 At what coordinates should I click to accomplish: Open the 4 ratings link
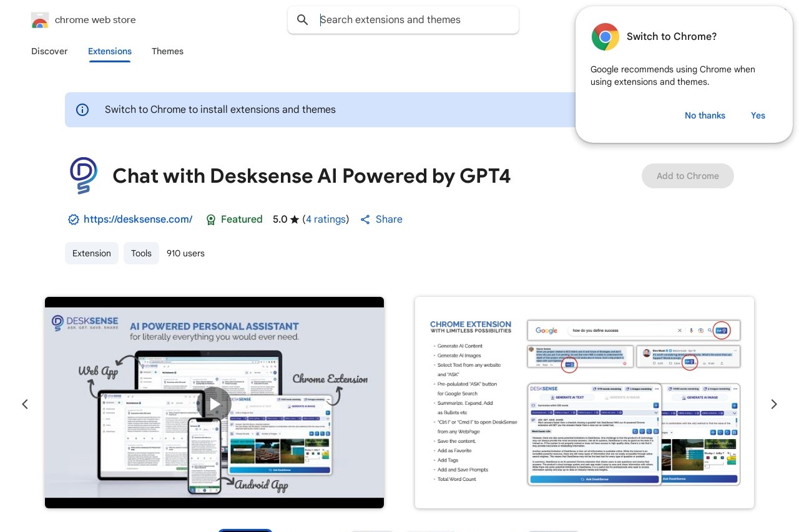(326, 220)
